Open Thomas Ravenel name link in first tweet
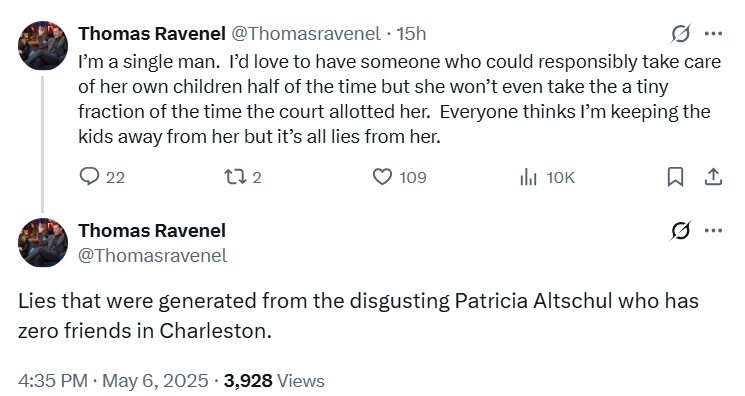The height and width of the screenshot is (396, 745). click(152, 34)
